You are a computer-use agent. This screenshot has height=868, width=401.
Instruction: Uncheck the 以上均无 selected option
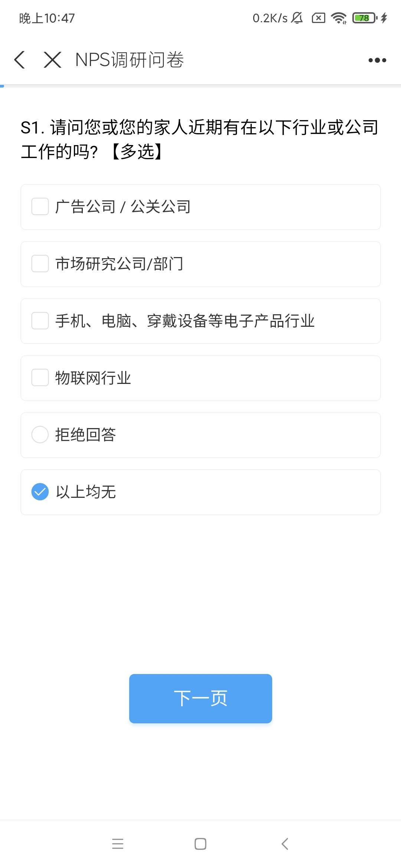(x=40, y=492)
